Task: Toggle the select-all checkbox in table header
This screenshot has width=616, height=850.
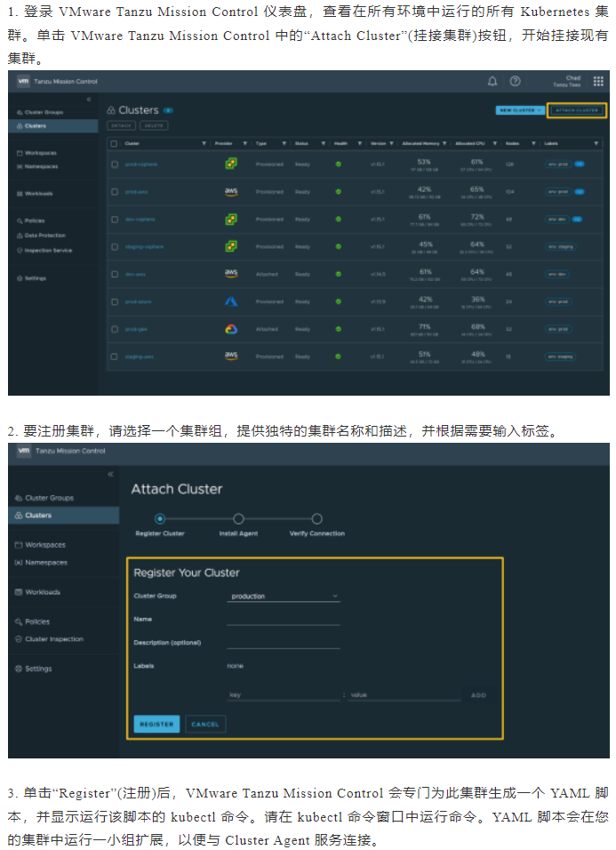Action: (114, 144)
